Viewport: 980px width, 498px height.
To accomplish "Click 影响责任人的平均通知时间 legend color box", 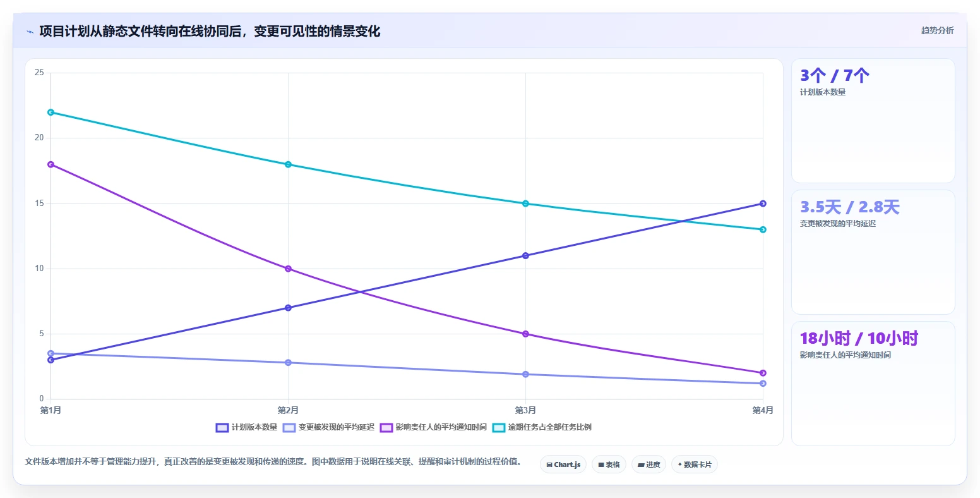I will pos(386,427).
